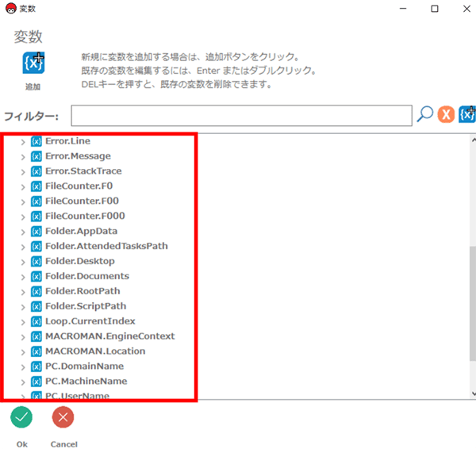
Task: Select the FileCounter.F0 variable row
Action: click(79, 186)
